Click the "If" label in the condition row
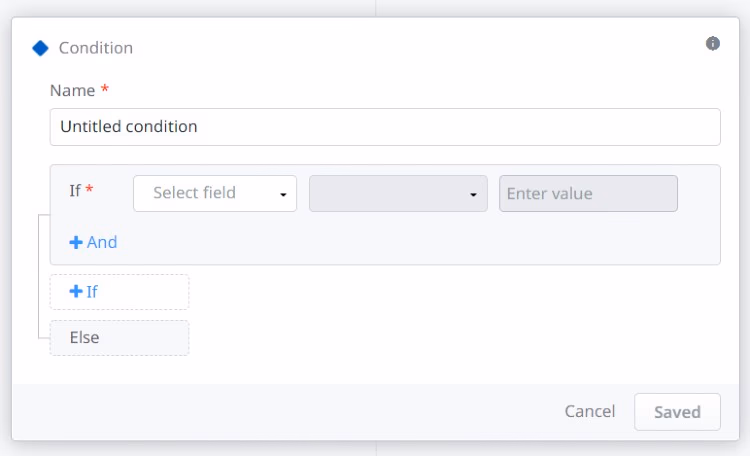This screenshot has width=750, height=456. [x=75, y=191]
